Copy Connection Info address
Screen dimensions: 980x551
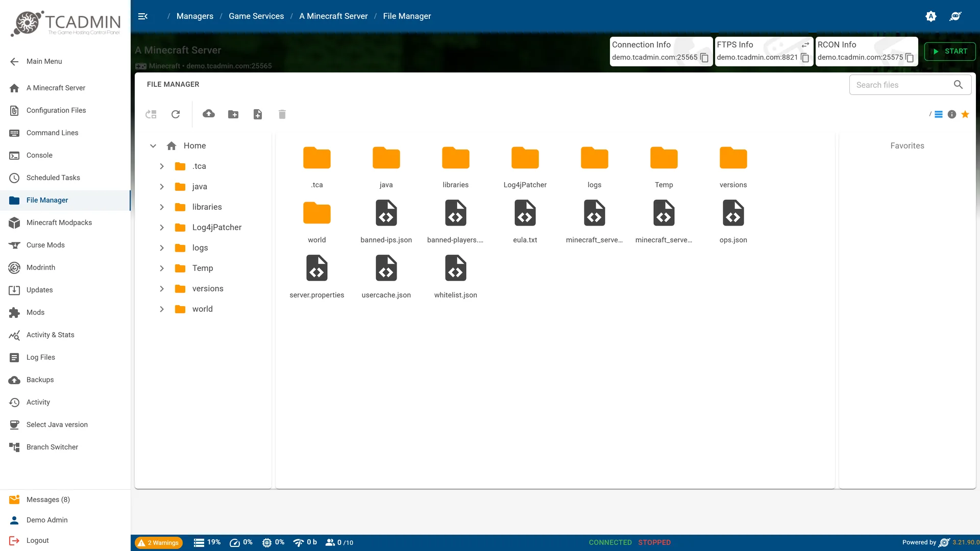704,58
